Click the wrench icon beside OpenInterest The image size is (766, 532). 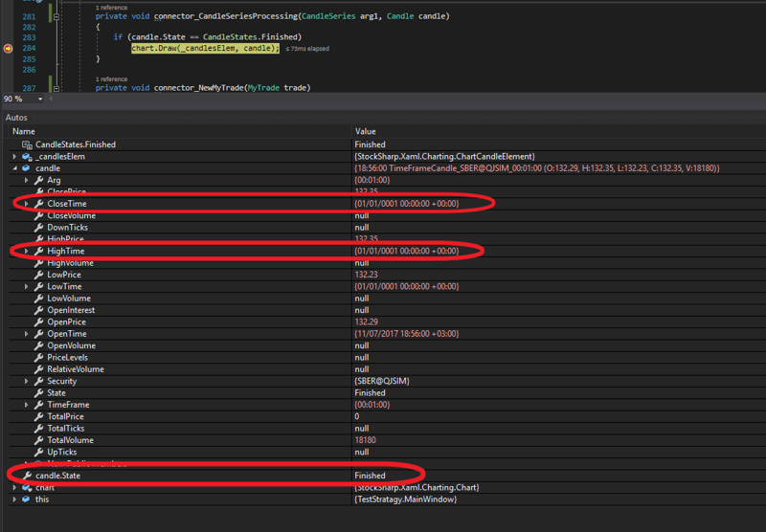tap(39, 310)
